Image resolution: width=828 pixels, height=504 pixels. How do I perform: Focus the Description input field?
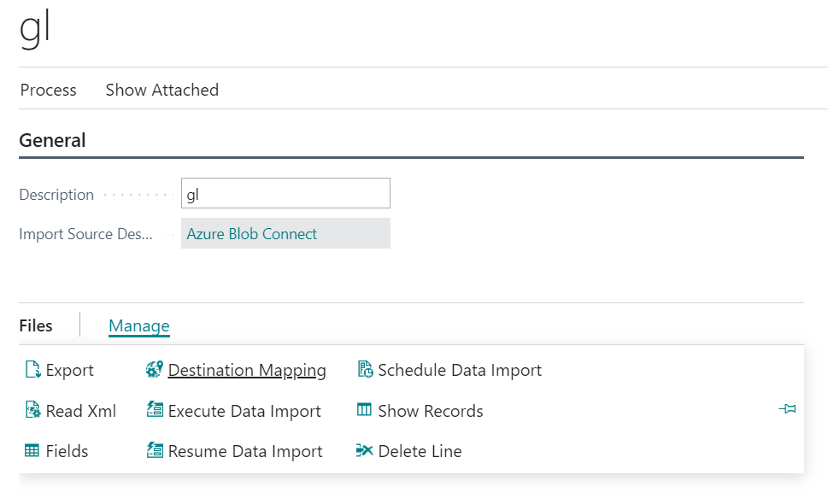pos(285,194)
